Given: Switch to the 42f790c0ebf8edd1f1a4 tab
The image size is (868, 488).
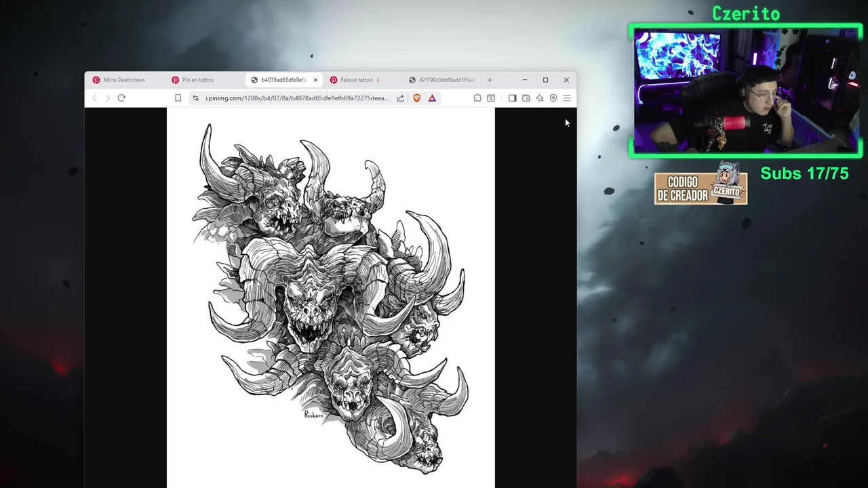Looking at the screenshot, I should pyautogui.click(x=441, y=80).
